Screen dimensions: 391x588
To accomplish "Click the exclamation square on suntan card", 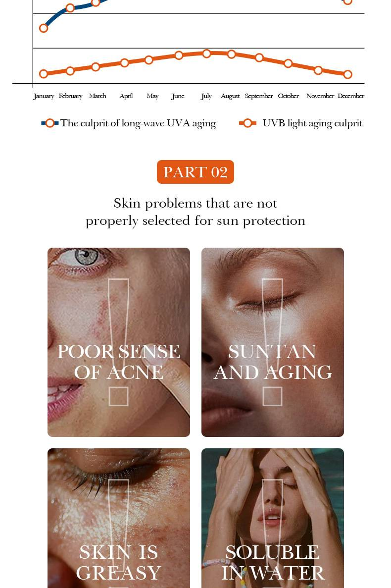I will coord(272,396).
